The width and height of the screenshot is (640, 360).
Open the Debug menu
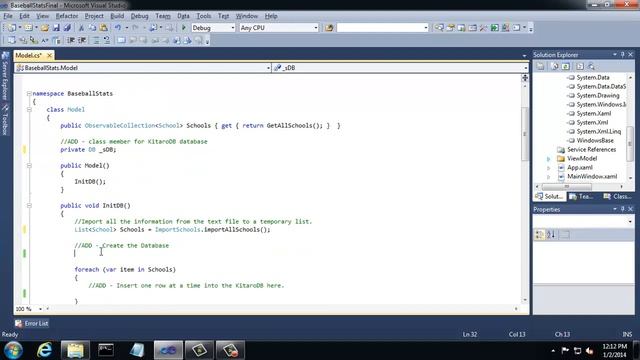coord(139,16)
